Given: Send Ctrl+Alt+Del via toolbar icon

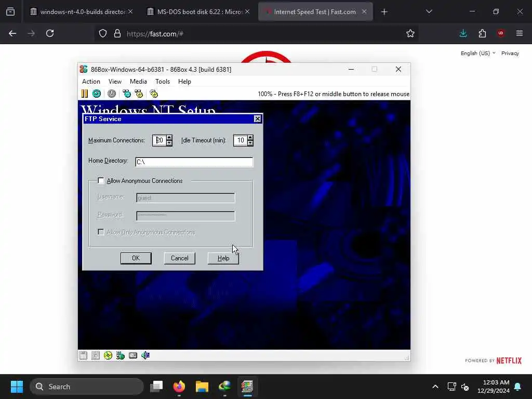Looking at the screenshot, I should [x=127, y=94].
